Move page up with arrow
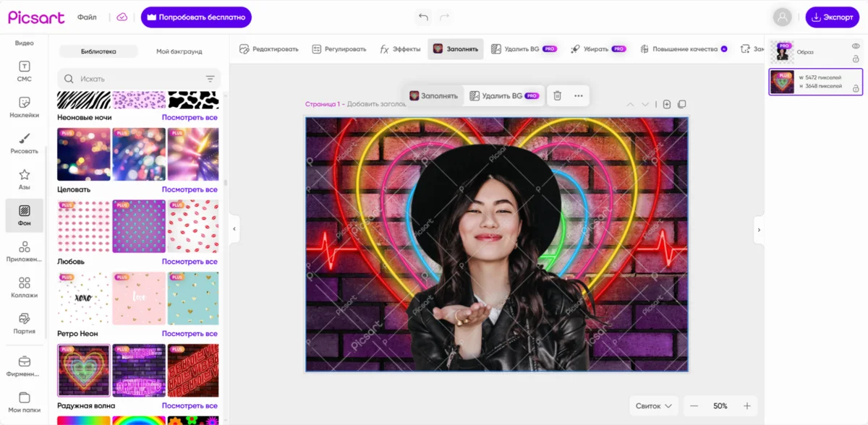The image size is (868, 425). (630, 105)
